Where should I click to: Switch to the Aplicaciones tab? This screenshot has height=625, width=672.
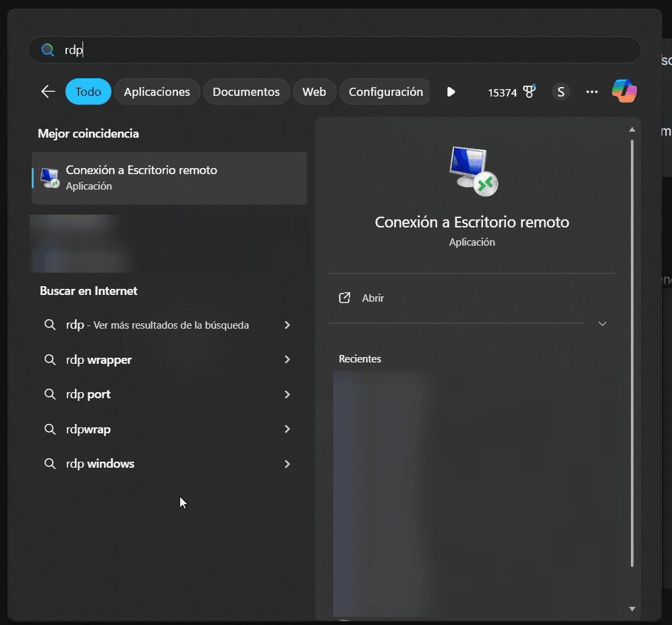[157, 92]
